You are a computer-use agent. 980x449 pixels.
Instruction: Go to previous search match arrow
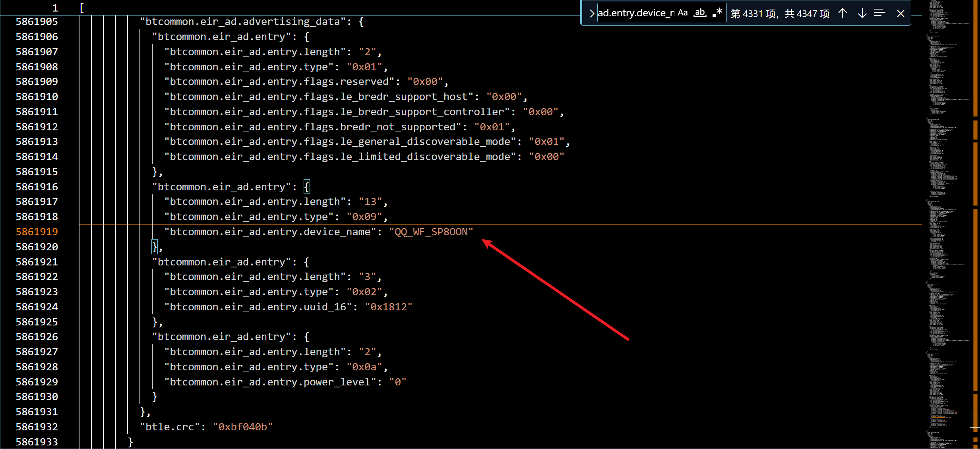pyautogui.click(x=842, y=14)
